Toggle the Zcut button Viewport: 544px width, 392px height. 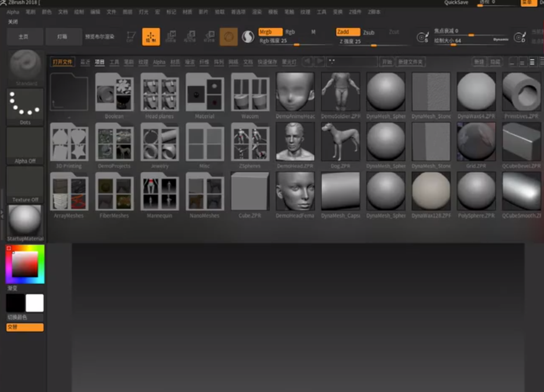tap(394, 32)
